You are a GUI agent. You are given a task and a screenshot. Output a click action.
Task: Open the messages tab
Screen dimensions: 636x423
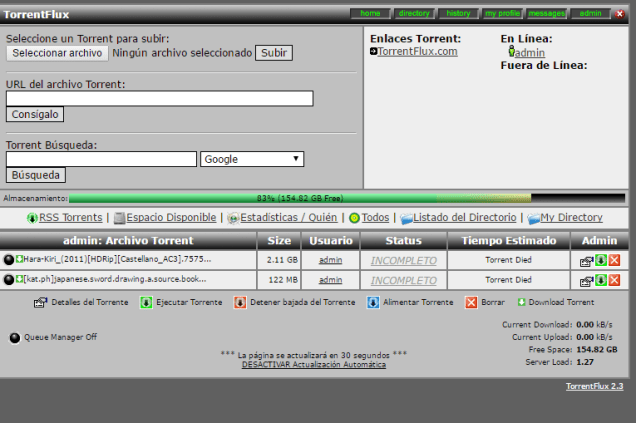click(x=546, y=13)
